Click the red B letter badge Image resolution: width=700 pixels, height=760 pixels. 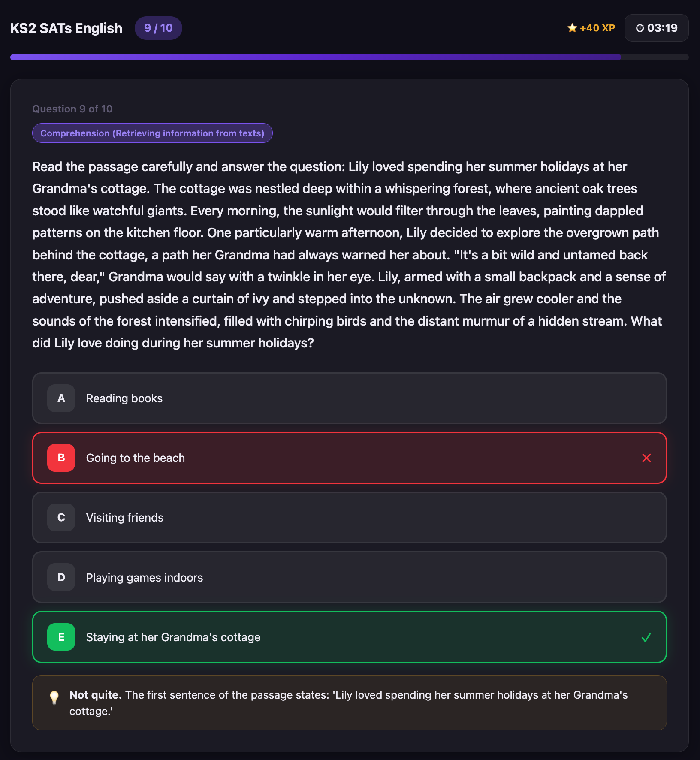pos(61,458)
